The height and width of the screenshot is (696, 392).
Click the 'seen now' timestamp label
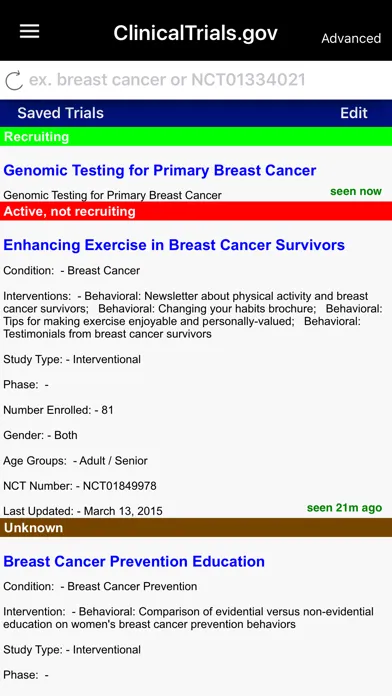click(x=356, y=191)
